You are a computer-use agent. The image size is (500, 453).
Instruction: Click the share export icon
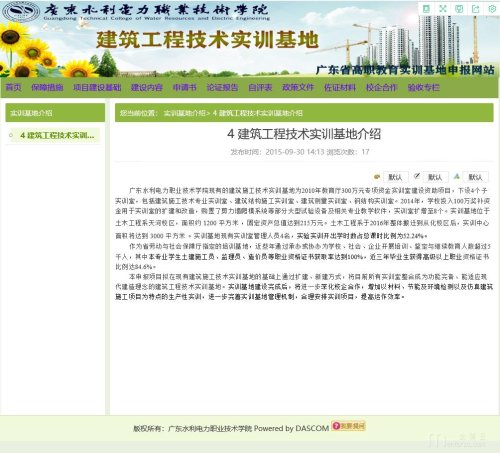pyautogui.click(x=475, y=9)
